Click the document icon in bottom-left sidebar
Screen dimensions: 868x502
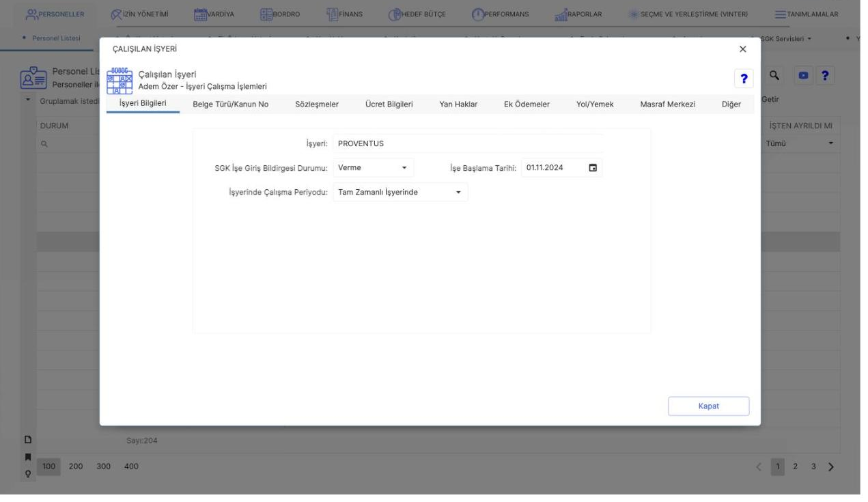coord(29,441)
